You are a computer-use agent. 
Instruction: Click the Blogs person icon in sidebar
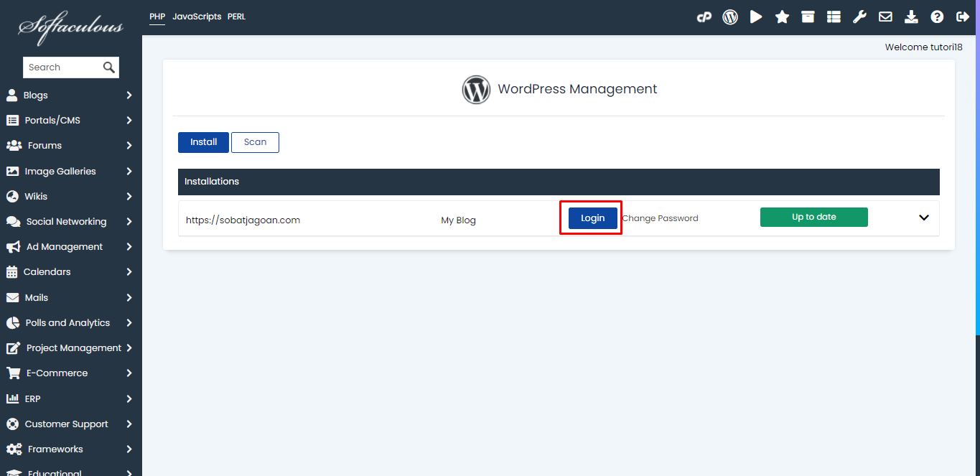pyautogui.click(x=11, y=95)
